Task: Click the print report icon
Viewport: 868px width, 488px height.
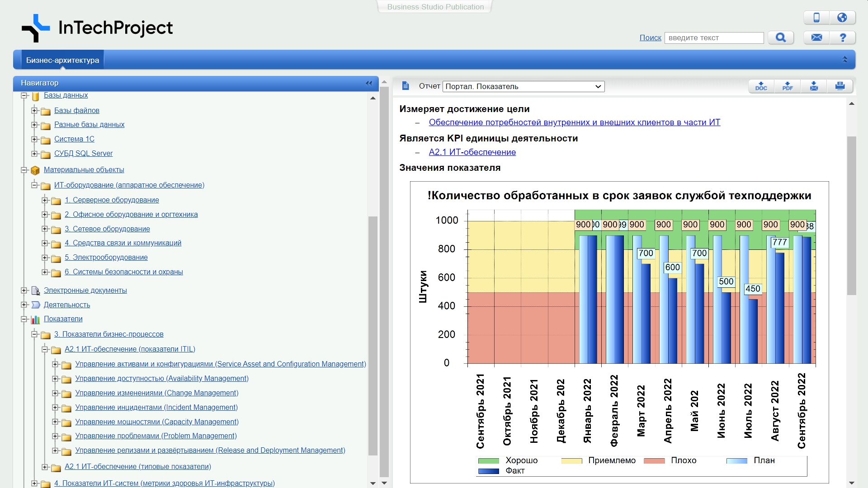Action: [x=840, y=86]
